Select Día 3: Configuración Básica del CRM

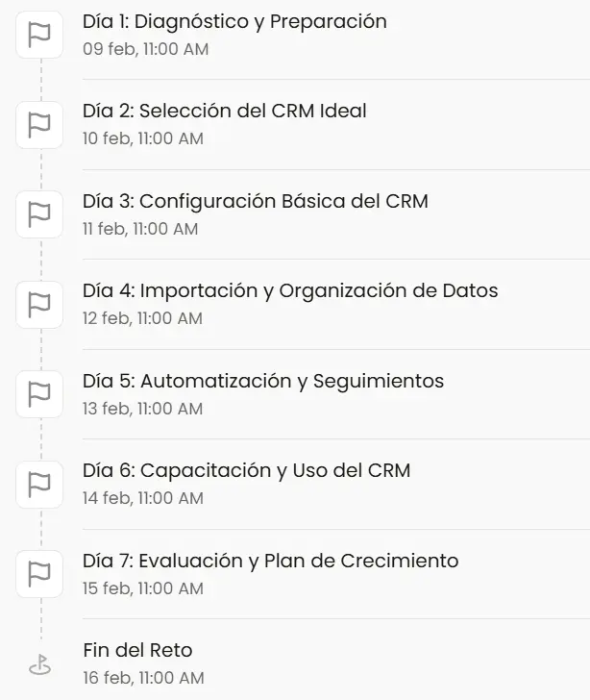(256, 201)
